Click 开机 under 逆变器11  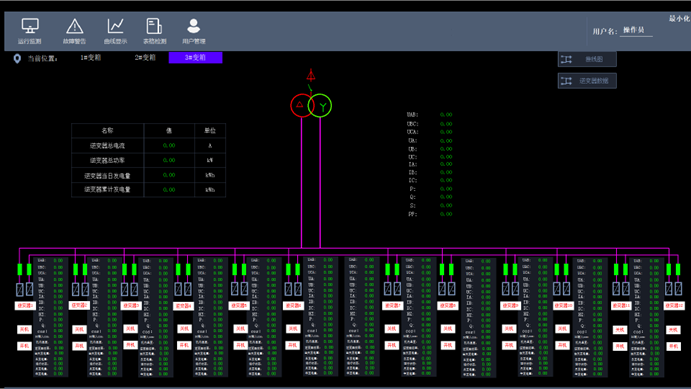(620, 347)
